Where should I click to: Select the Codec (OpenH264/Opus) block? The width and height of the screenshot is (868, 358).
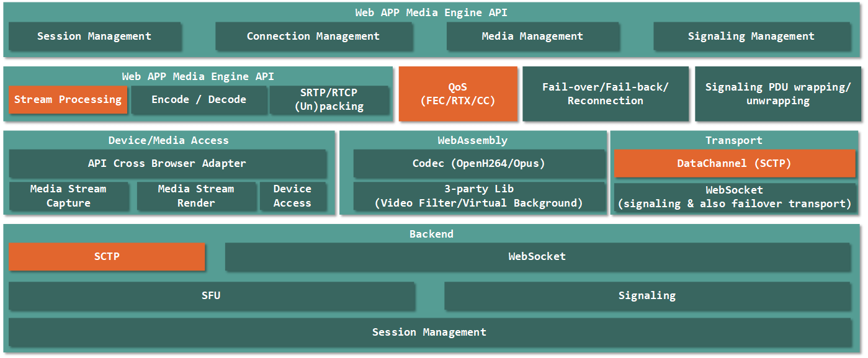click(x=478, y=164)
